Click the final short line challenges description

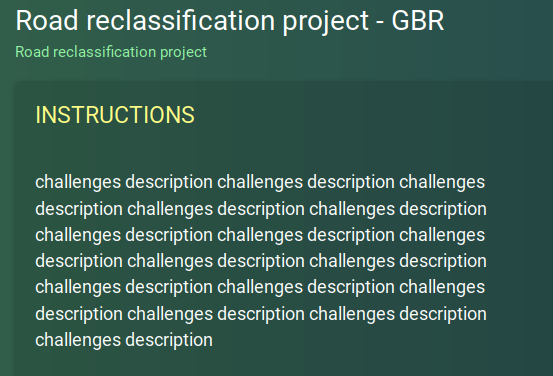coord(124,340)
